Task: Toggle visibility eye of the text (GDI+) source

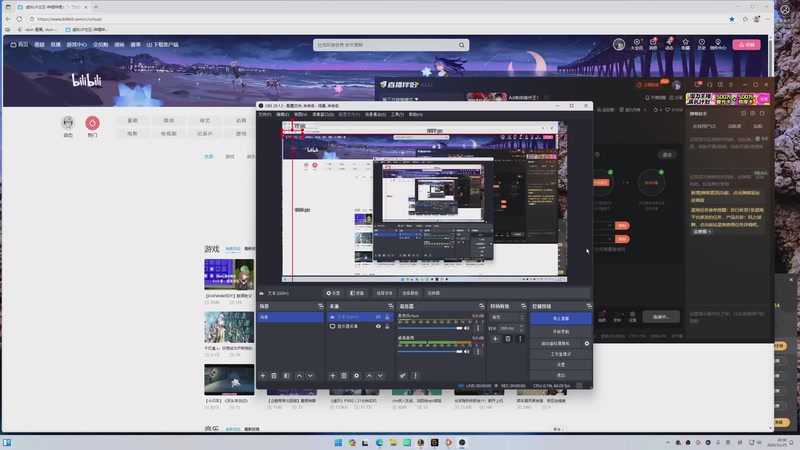Action: click(378, 317)
